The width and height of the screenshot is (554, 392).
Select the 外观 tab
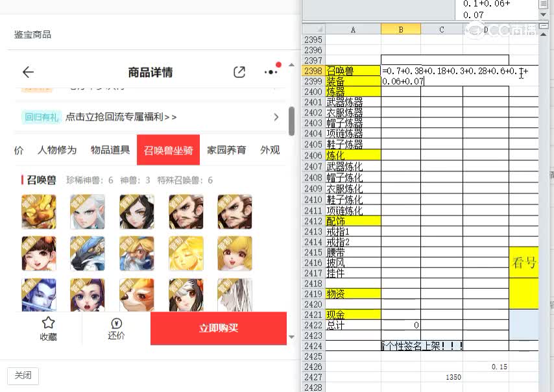point(269,150)
